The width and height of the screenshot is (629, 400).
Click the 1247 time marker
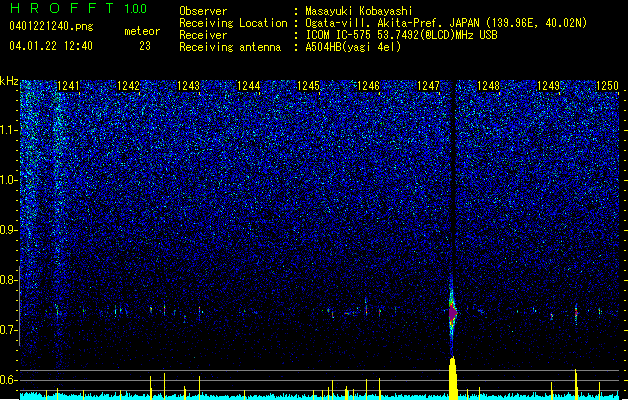pos(428,86)
